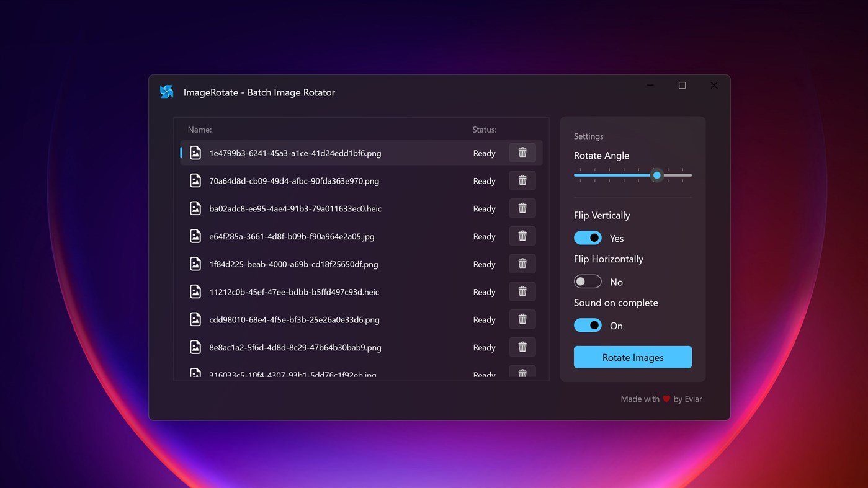
Task: Click the by Evlar credit text
Action: (688, 399)
